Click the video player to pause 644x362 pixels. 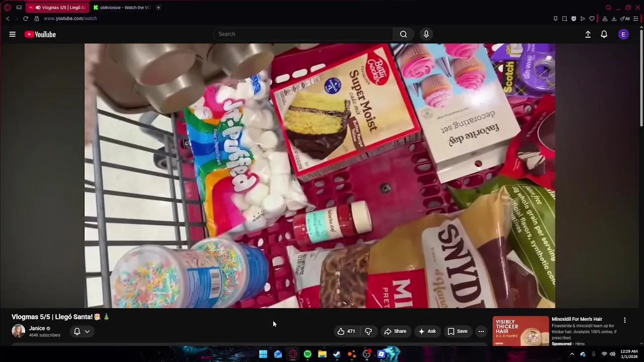(319, 175)
